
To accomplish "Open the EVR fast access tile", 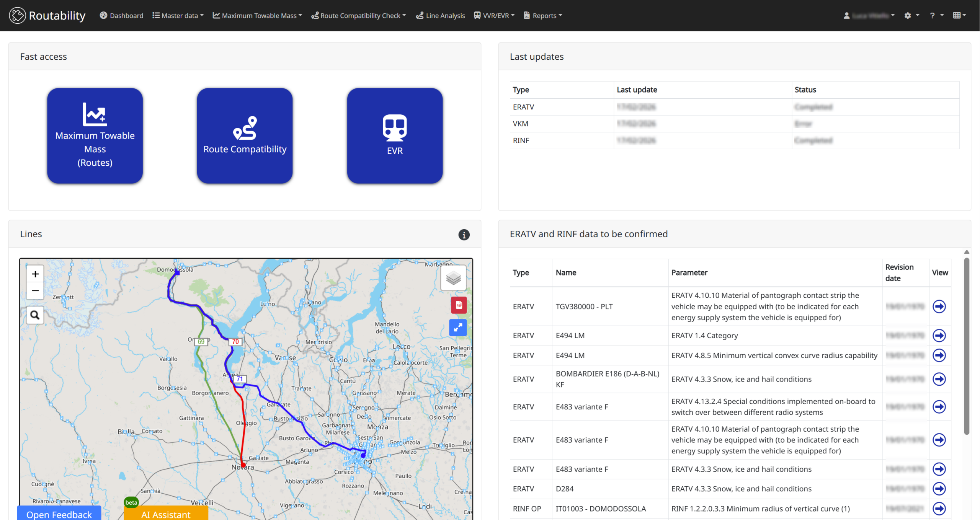I will click(395, 136).
